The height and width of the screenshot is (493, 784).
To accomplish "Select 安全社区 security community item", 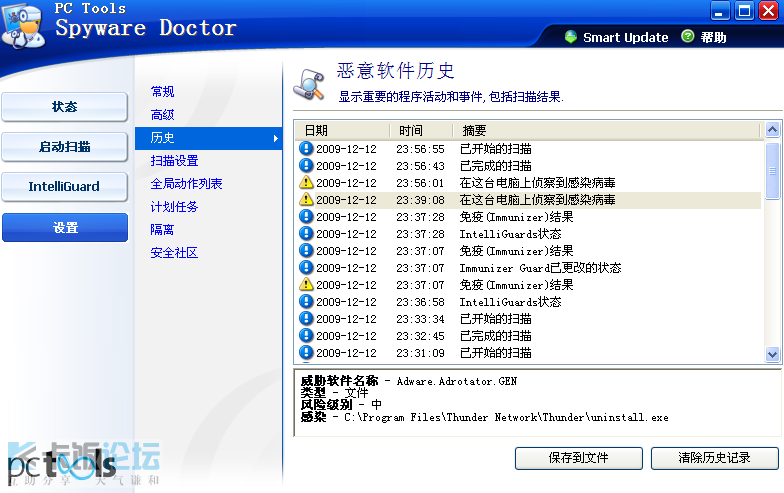I will coord(174,252).
